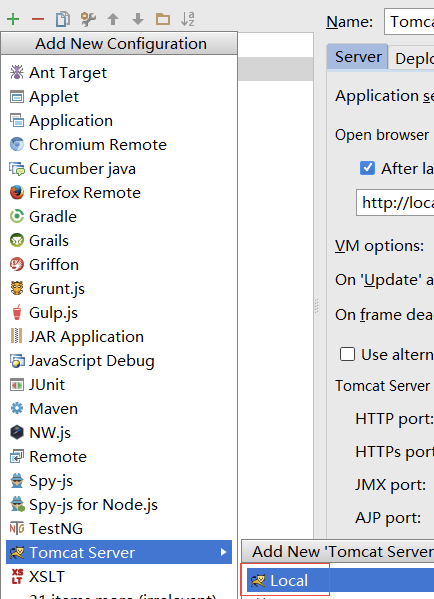Screen dimensions: 434x599
Task: Select the Gradle icon
Action: coord(17,217)
